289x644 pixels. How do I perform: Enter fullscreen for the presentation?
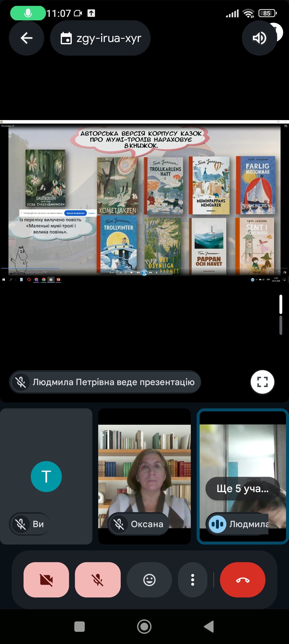(262, 382)
